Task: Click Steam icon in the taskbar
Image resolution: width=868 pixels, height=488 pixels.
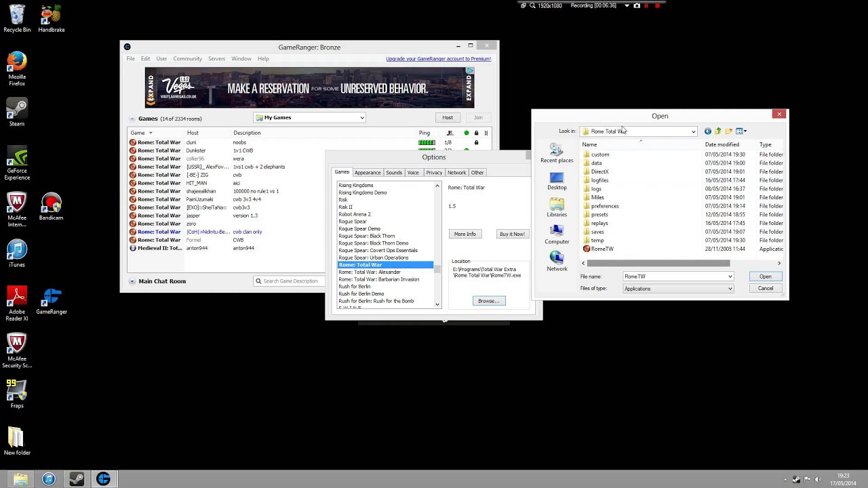Action: 76,479
